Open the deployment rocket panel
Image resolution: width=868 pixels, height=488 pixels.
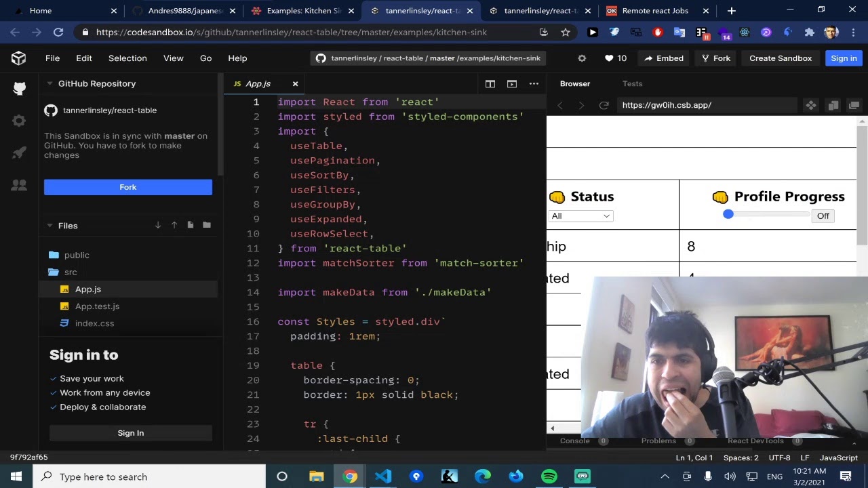[x=19, y=152]
